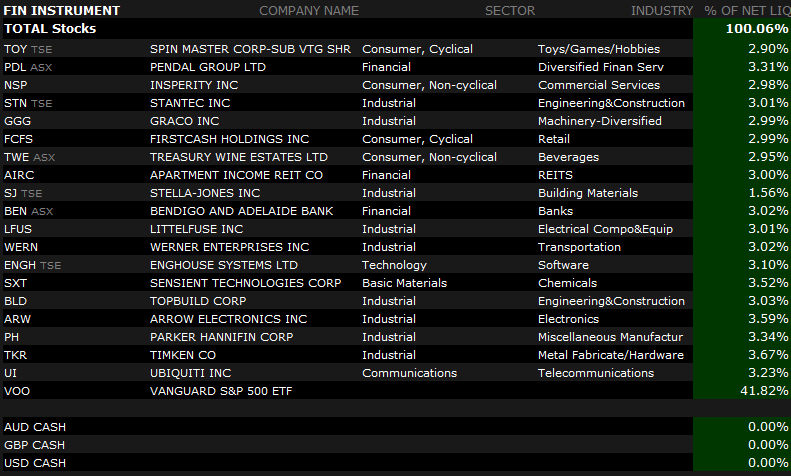The image size is (791, 476).
Task: Select TREASURY WINE ESTATES LTD company name
Action: click(239, 157)
